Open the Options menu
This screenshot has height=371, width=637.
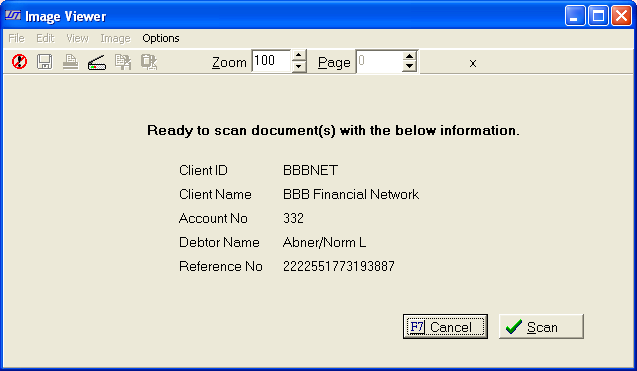(x=161, y=38)
